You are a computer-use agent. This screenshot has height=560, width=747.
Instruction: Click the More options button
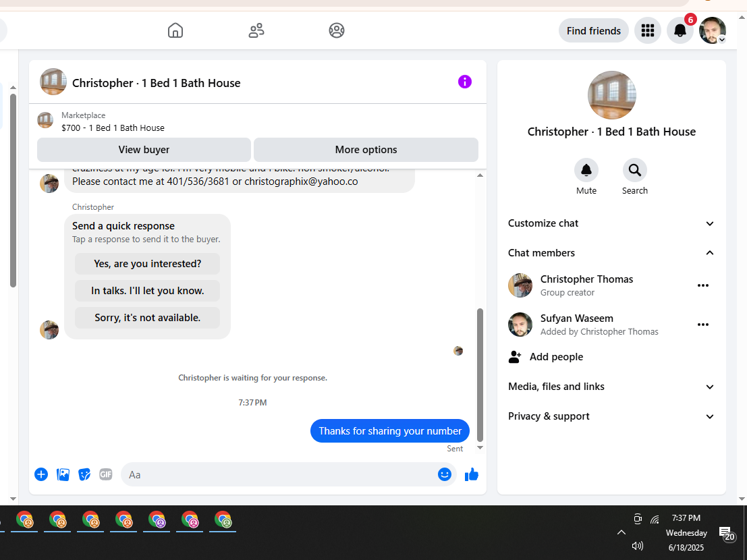pos(366,150)
